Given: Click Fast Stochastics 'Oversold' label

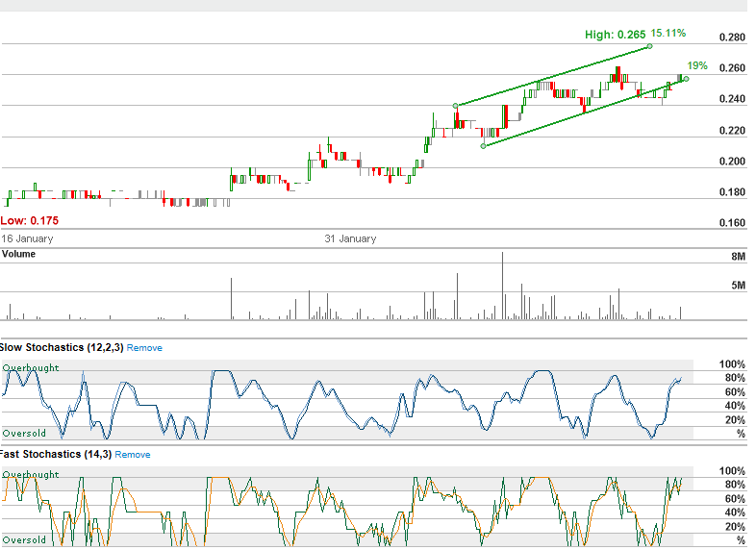Looking at the screenshot, I should 24,539.
